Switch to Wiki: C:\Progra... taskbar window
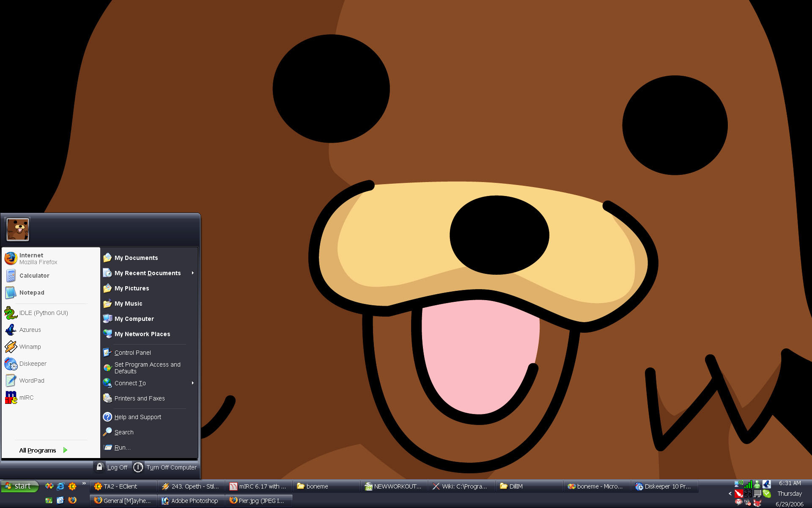 tap(461, 486)
